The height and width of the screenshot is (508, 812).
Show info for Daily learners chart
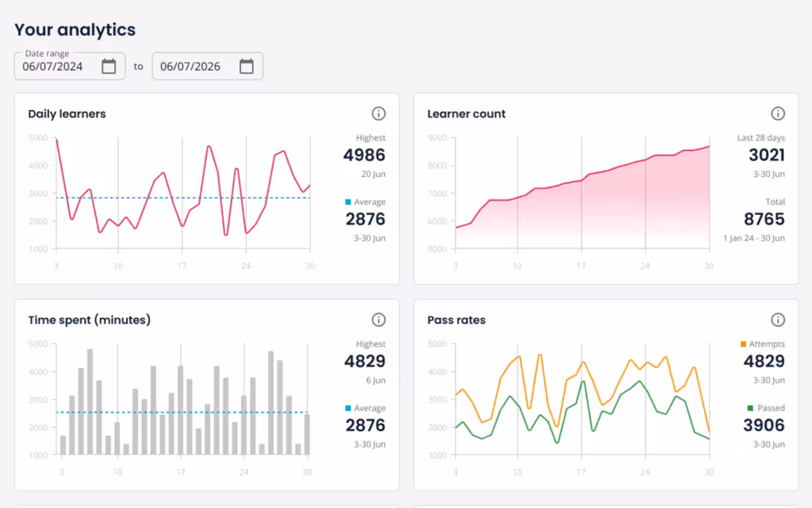(378, 114)
